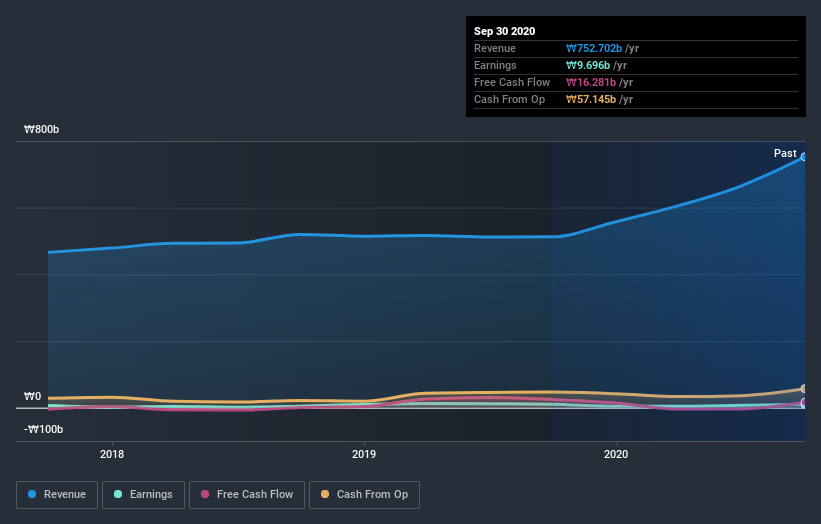
Task: Click the Sep 30 2020 tooltip date
Action: coord(505,31)
